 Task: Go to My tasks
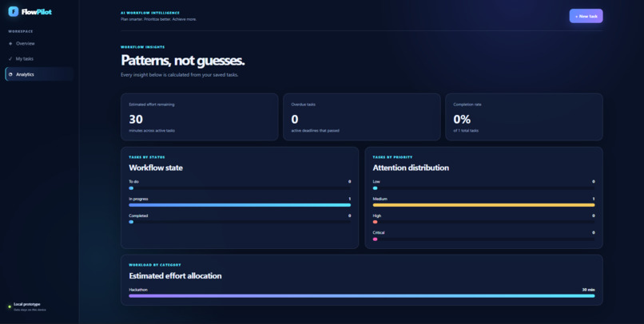pos(39,58)
